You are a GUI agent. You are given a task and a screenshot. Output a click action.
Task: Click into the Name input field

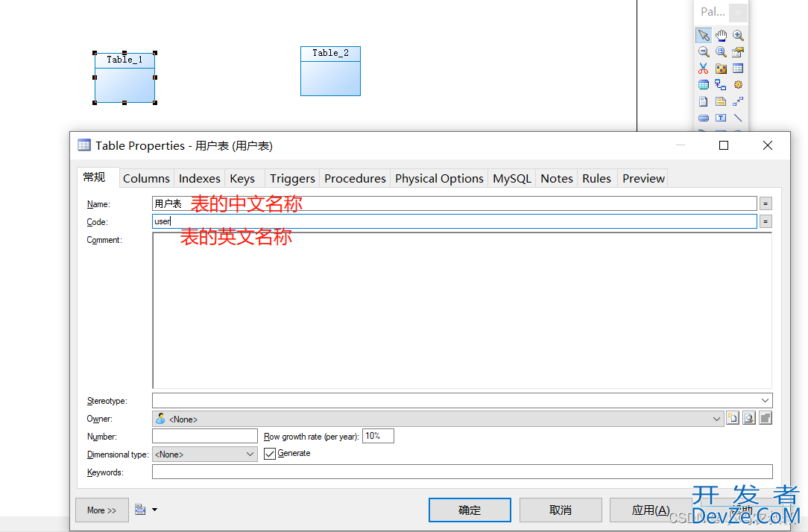pos(455,204)
